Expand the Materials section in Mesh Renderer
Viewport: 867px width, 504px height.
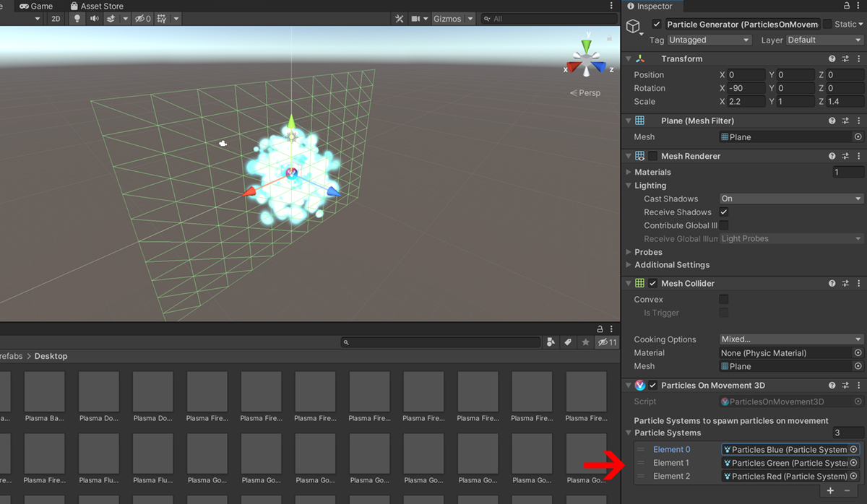pos(628,173)
